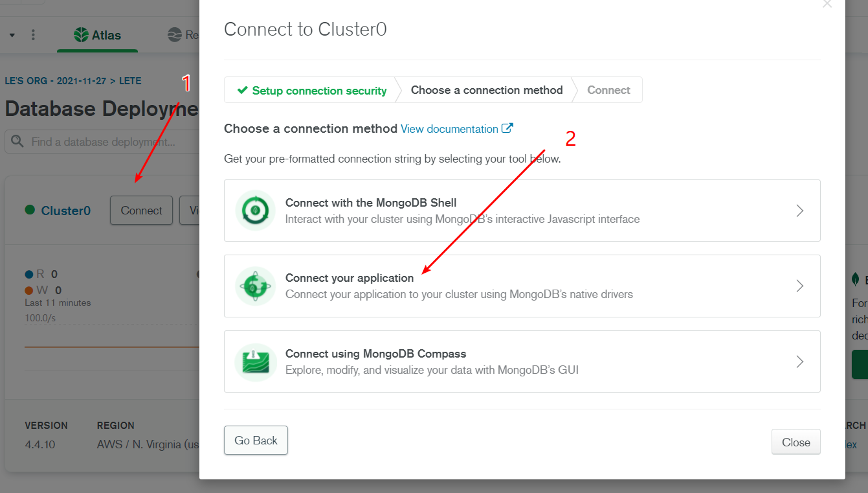Viewport: 868px width, 493px height.
Task: Click chevron on Connect with MongoDB Shell row
Action: 800,211
